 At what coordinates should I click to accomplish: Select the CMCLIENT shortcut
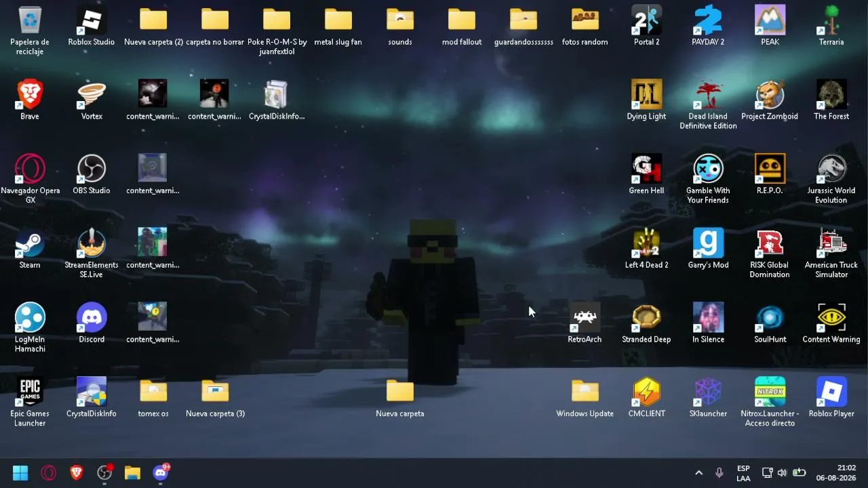pos(647,399)
